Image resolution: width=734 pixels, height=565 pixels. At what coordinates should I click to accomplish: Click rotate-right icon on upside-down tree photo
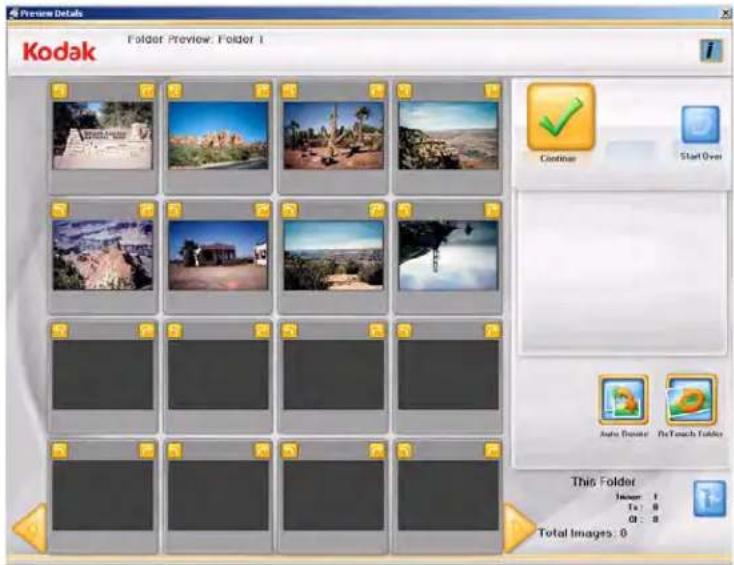492,211
